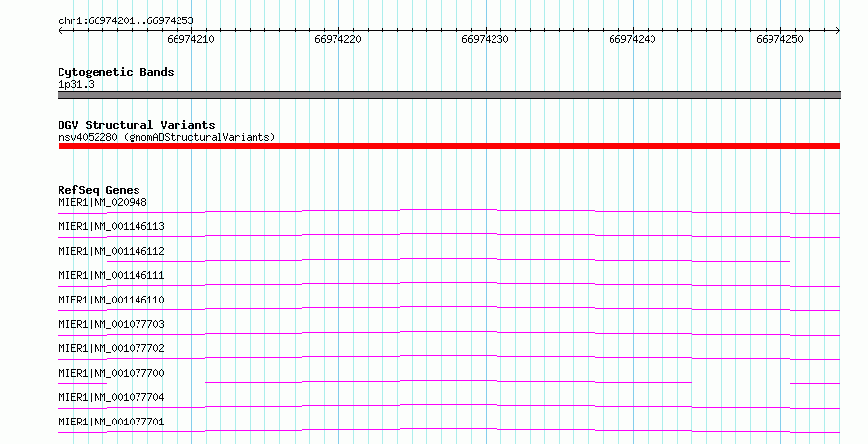This screenshot has height=444, width=868.
Task: Click the magenta intron line under NM_001146111
Action: pos(449,283)
